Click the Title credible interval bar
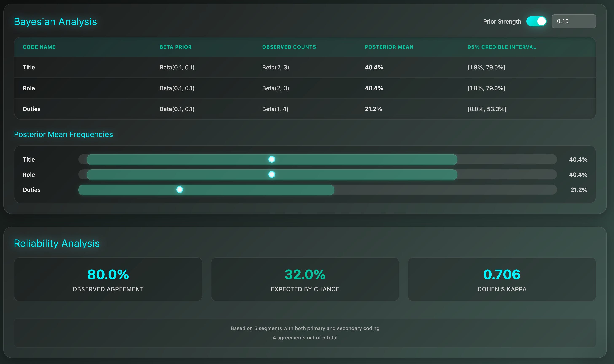Image resolution: width=614 pixels, height=364 pixels. tap(368, 160)
